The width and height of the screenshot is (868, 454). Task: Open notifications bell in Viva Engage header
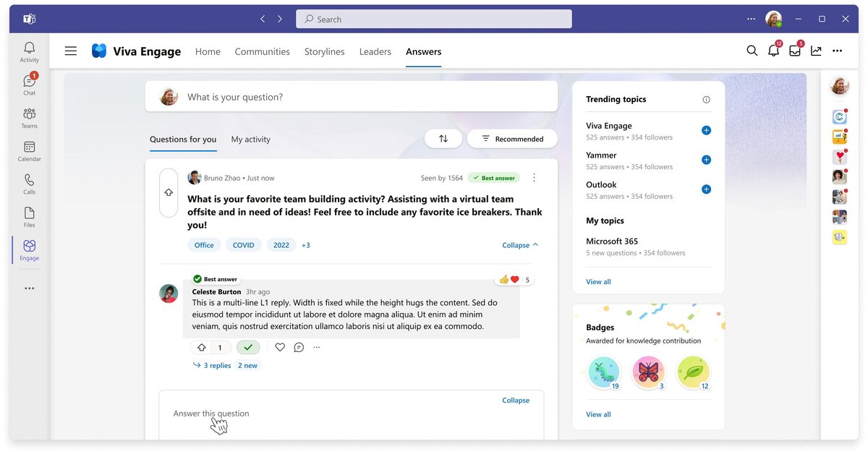tap(773, 51)
